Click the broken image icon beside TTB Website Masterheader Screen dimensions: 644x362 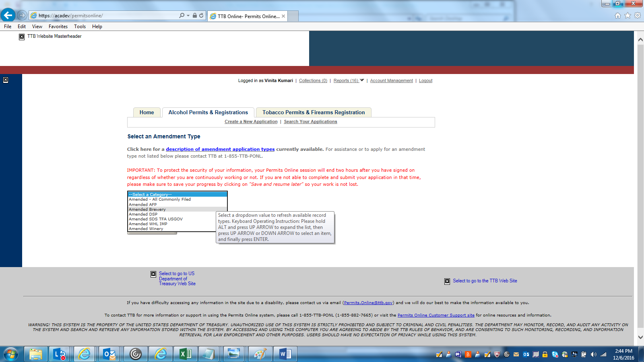22,37
